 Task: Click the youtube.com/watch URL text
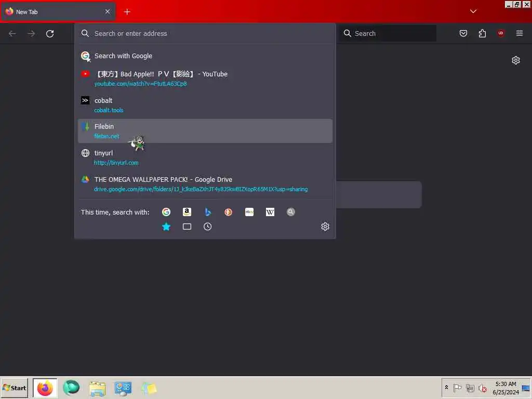[140, 84]
